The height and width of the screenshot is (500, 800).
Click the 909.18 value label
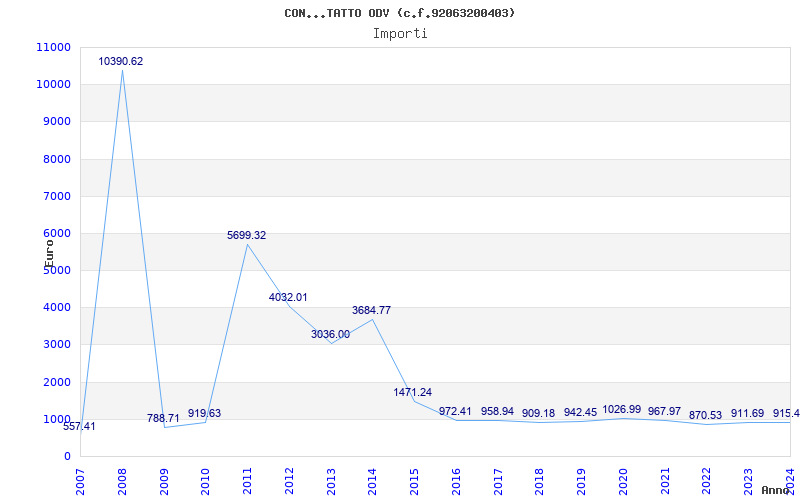point(538,413)
